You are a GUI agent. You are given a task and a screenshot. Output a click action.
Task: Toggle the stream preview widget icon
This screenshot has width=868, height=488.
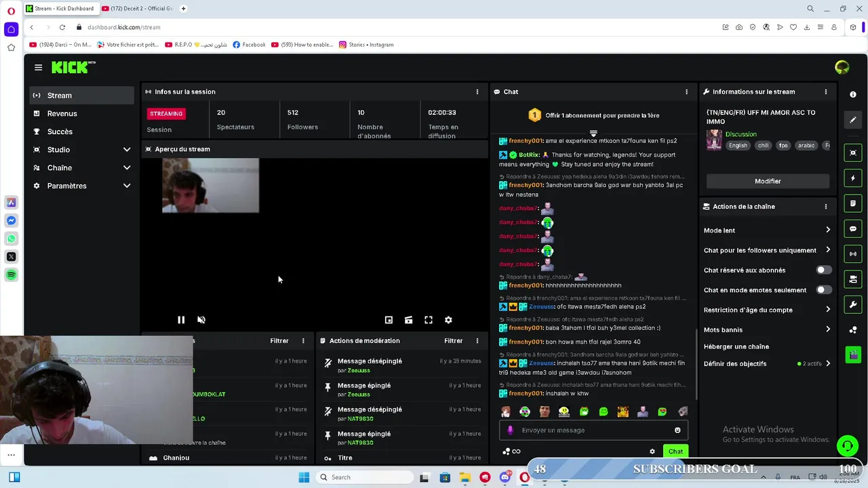pos(853,153)
